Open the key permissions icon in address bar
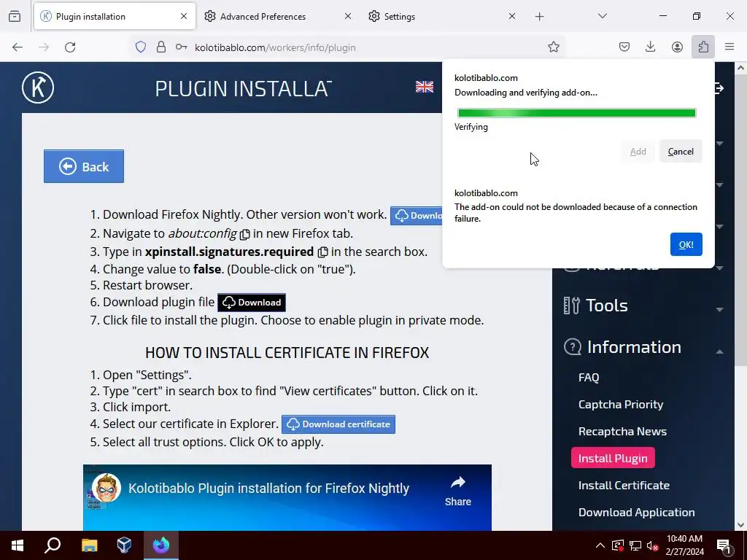Screen dimensions: 747x560 181,47
